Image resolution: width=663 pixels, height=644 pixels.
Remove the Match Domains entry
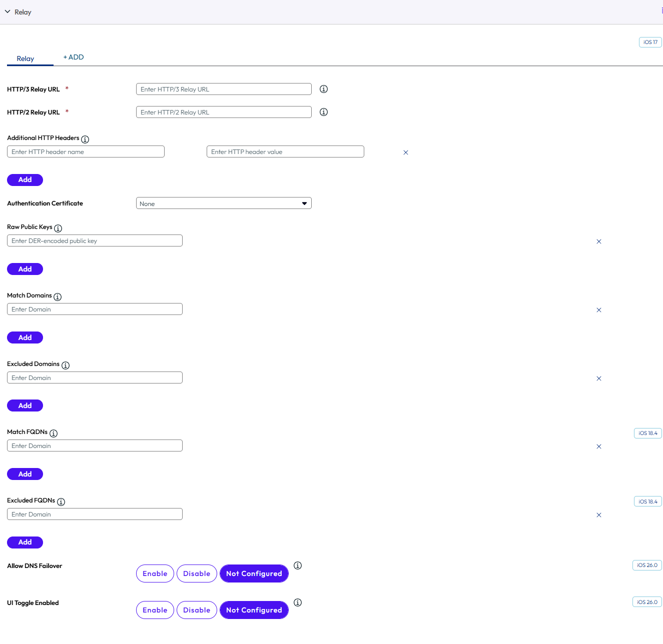[599, 310]
